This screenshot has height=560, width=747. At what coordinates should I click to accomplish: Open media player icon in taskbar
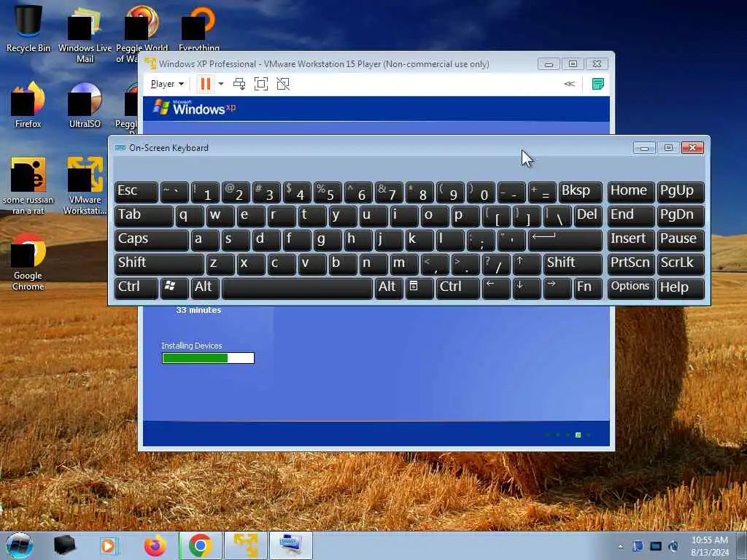(x=109, y=545)
